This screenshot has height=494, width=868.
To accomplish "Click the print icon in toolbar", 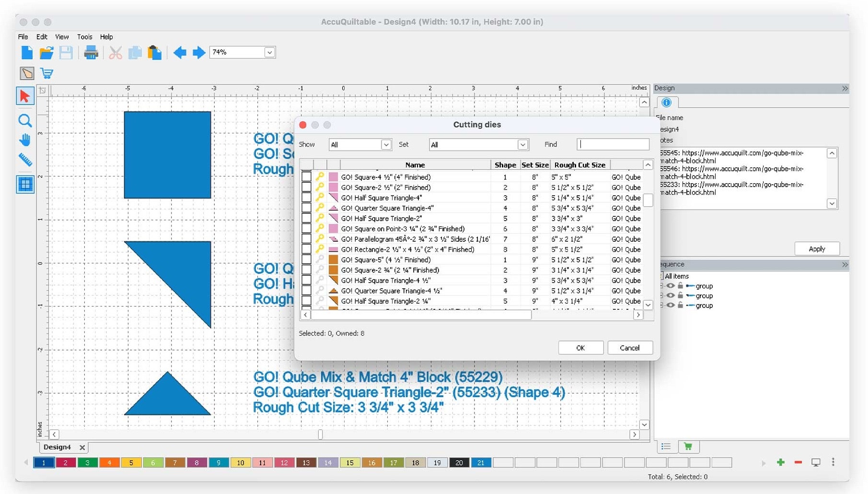I will (91, 52).
